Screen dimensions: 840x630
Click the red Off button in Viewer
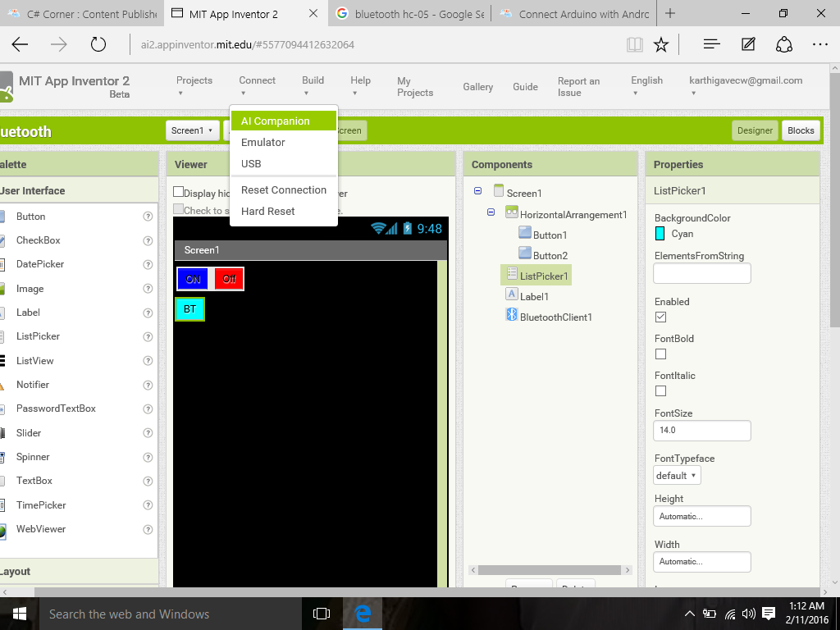pyautogui.click(x=229, y=279)
